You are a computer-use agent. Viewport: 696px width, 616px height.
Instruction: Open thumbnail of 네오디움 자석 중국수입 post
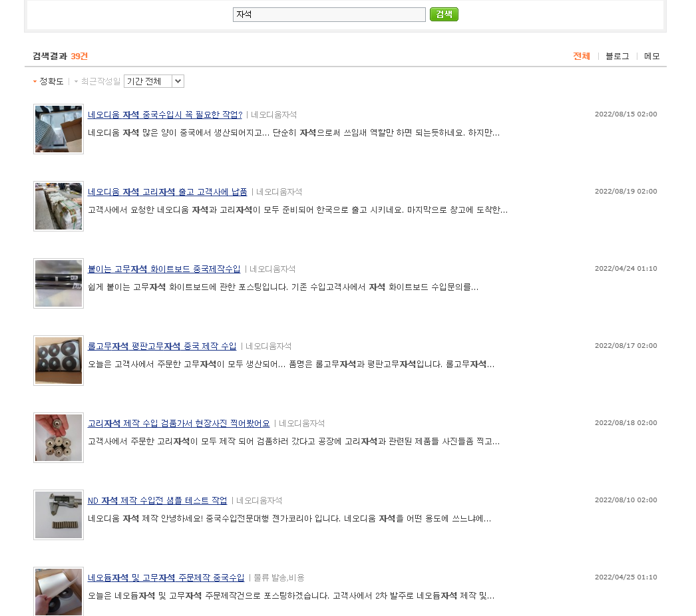pyautogui.click(x=59, y=129)
